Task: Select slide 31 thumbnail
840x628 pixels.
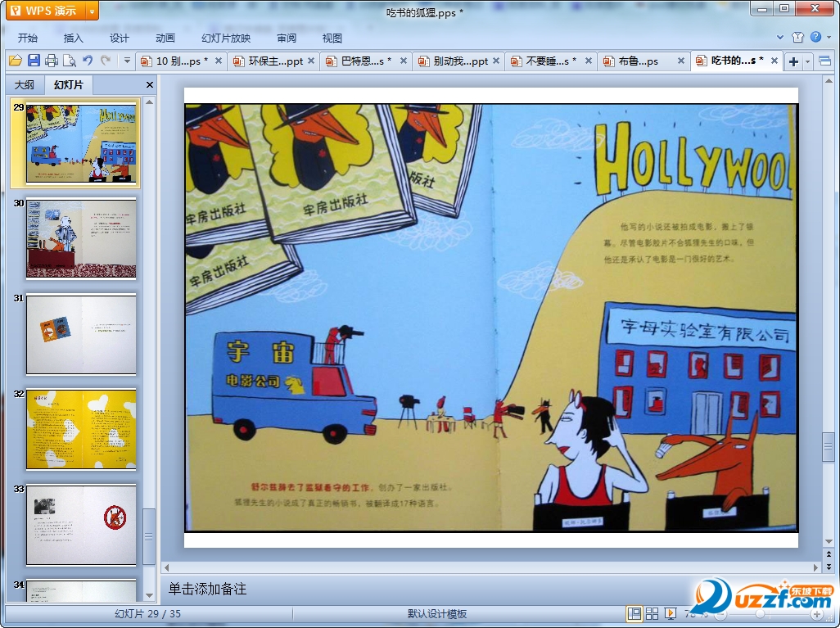Action: (81, 334)
